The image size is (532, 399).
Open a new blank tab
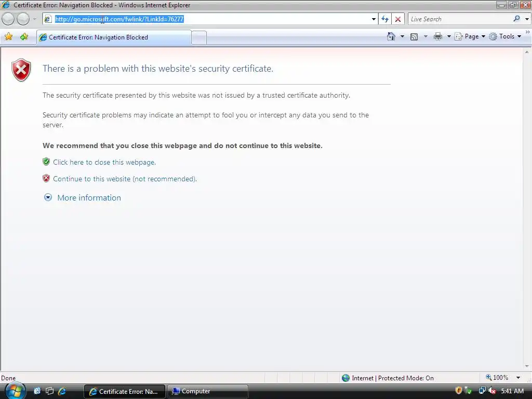pyautogui.click(x=199, y=37)
